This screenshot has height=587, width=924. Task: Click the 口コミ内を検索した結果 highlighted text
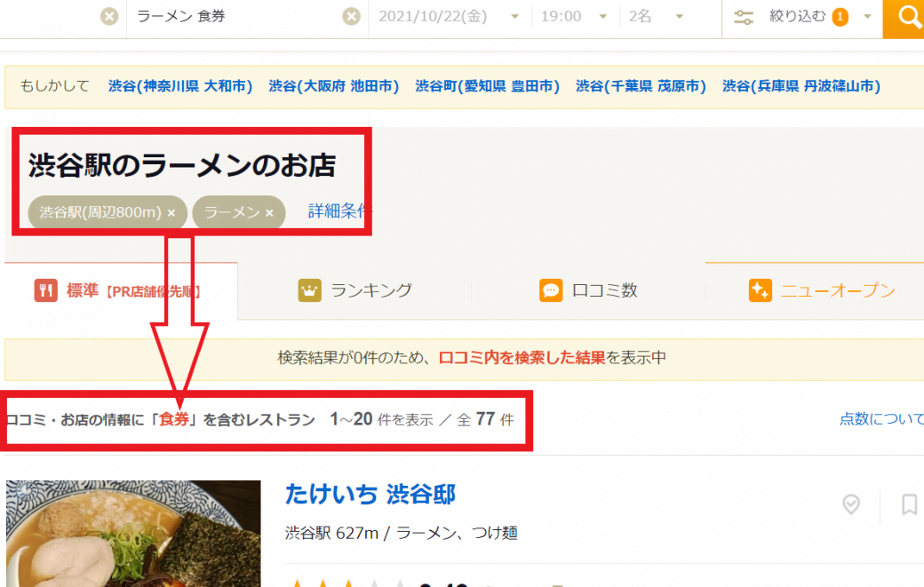point(522,357)
